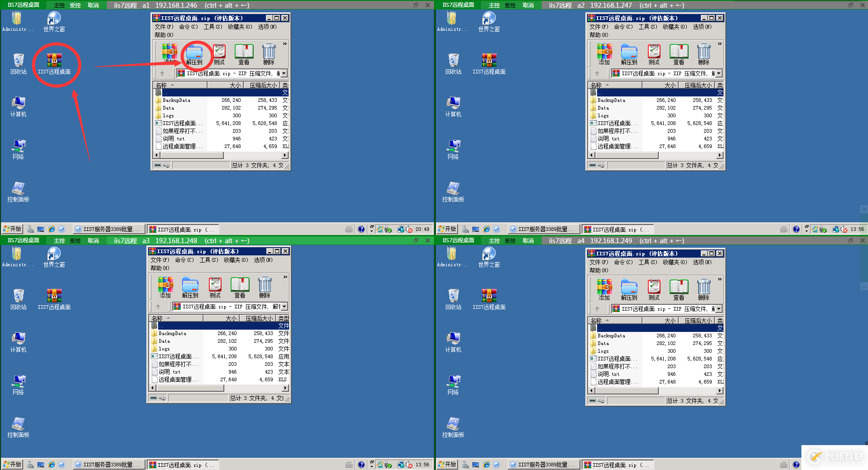This screenshot has width=868, height=470.
Task: Select 回收站 recycle bin icon on a1 desktop
Action: (x=19, y=64)
